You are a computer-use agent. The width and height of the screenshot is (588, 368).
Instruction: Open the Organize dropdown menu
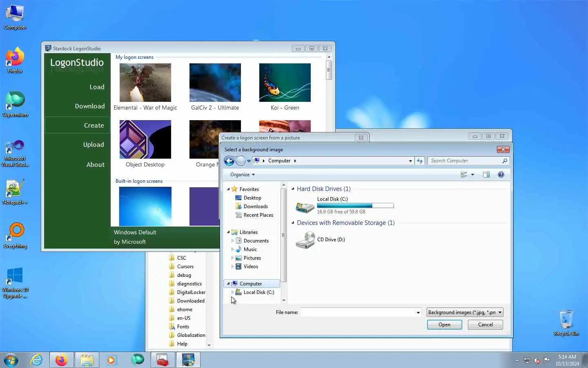243,175
